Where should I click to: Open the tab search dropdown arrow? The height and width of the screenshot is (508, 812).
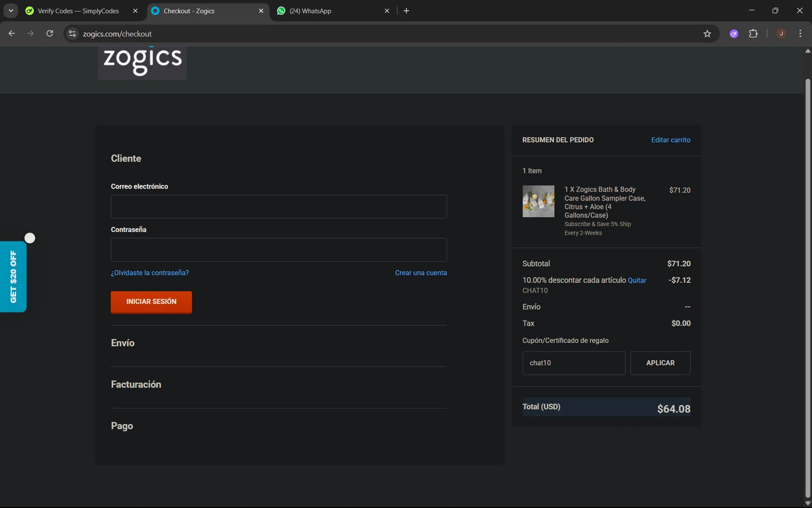(x=11, y=11)
